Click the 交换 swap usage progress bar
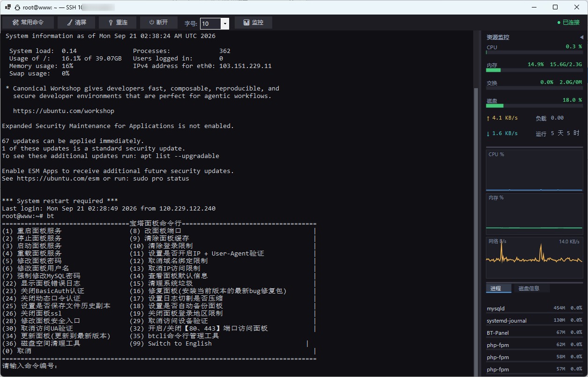588x377 pixels. 534,88
